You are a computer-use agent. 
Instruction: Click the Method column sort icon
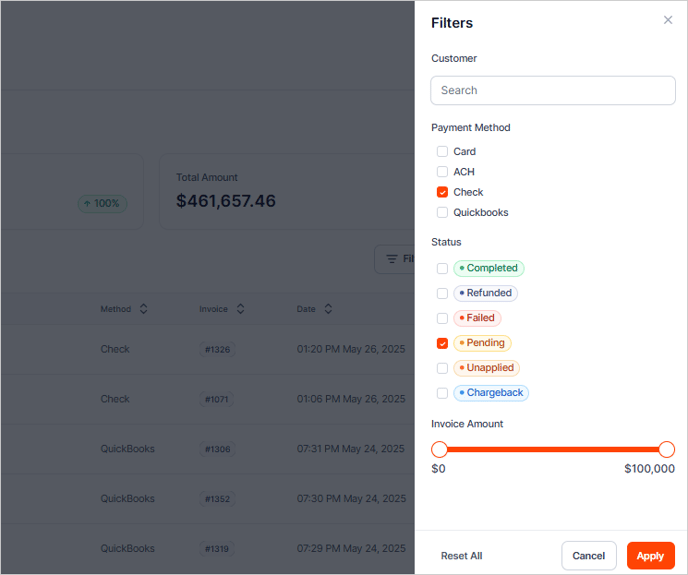[143, 309]
